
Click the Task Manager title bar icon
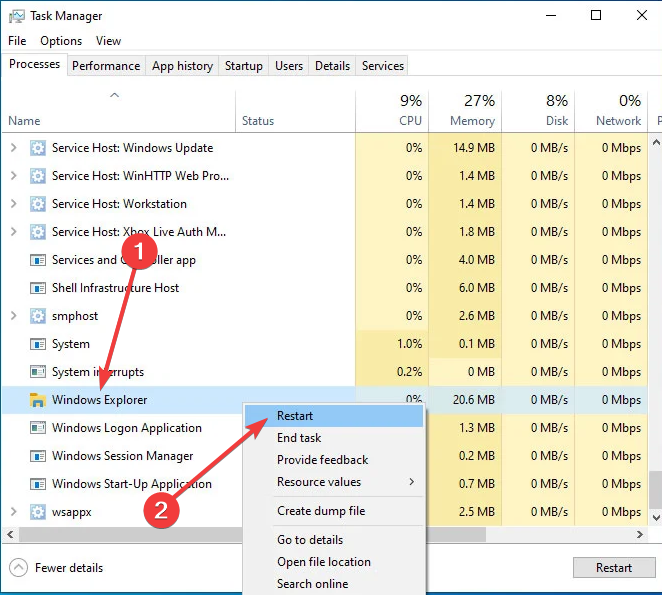tap(16, 16)
